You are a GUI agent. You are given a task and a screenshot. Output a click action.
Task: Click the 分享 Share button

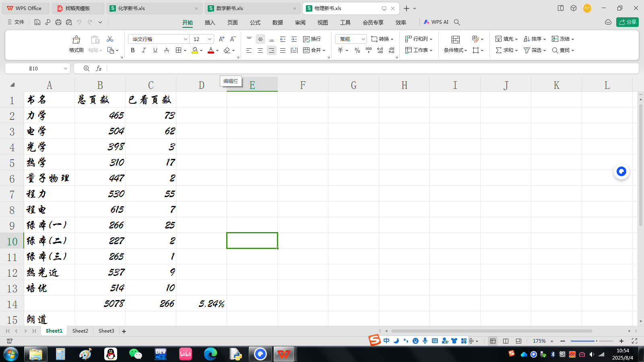(627, 22)
